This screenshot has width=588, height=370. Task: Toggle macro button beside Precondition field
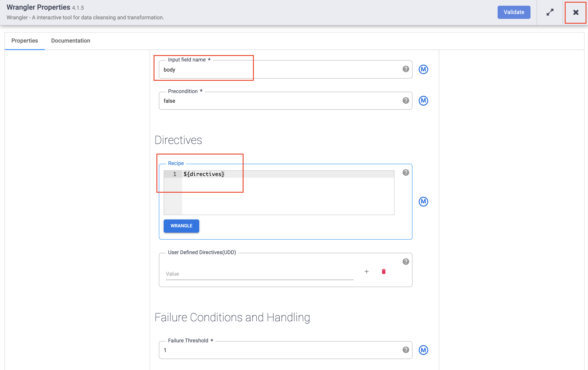[x=423, y=101]
